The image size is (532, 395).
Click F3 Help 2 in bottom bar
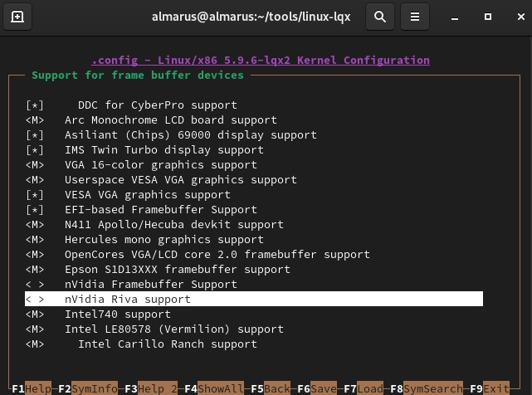[151, 388]
